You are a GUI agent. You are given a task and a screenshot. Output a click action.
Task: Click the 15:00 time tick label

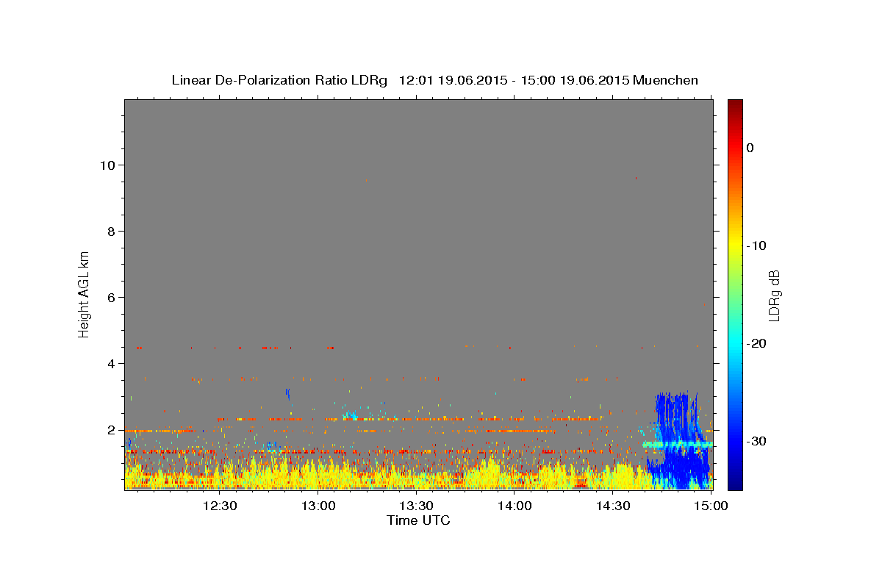(x=711, y=506)
